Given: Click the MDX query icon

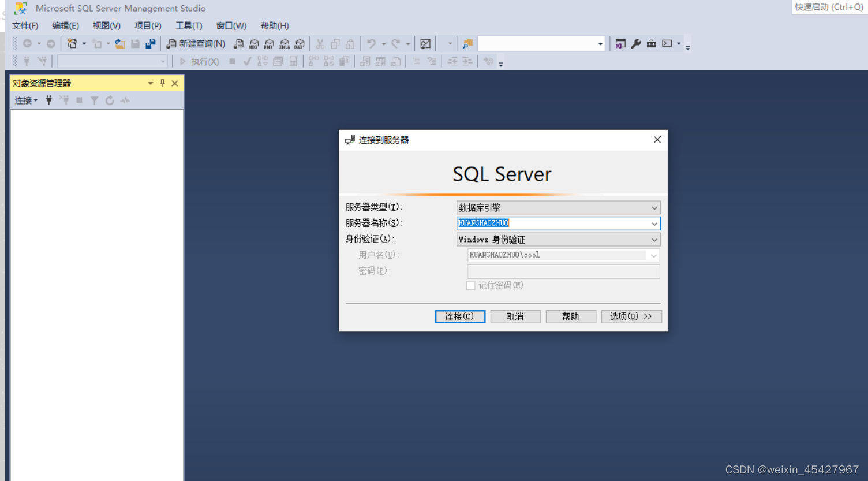Looking at the screenshot, I should pos(254,44).
